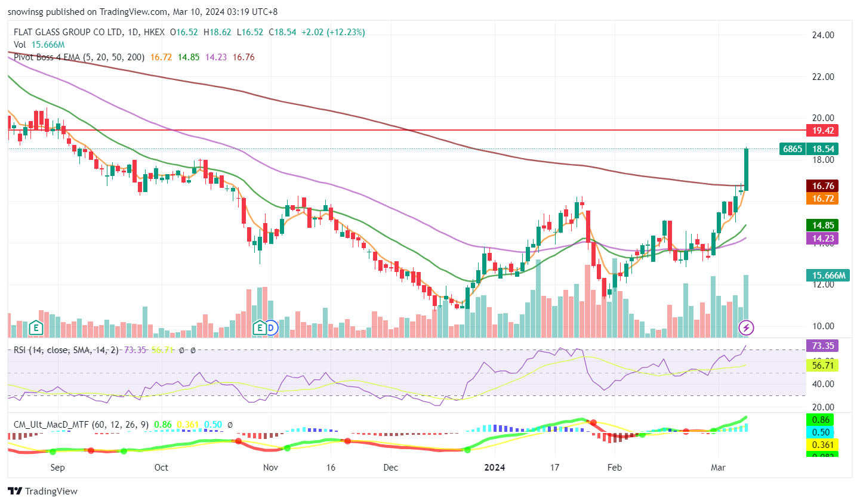The width and height of the screenshot is (860, 504).
Task: Click the Oct label on time axis
Action: point(161,468)
